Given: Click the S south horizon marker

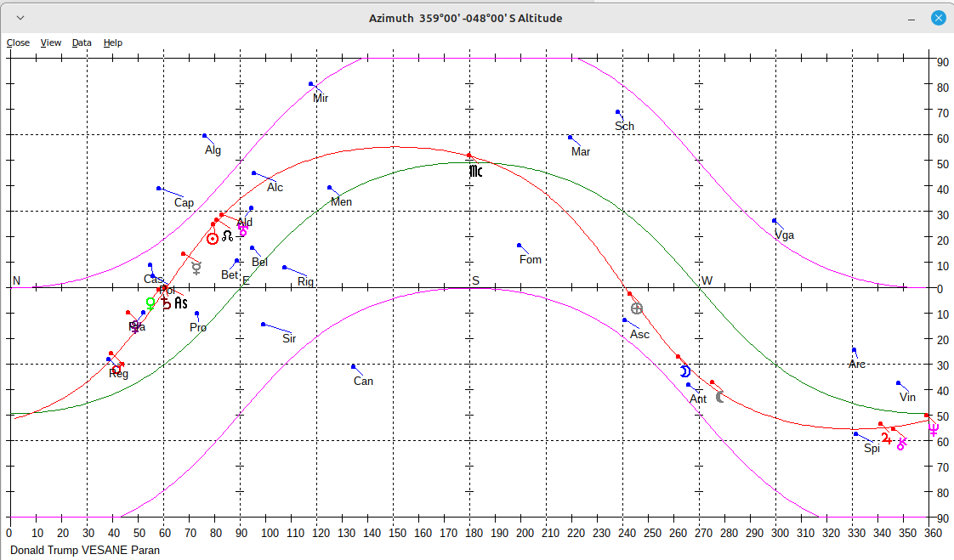Looking at the screenshot, I should coord(476,281).
